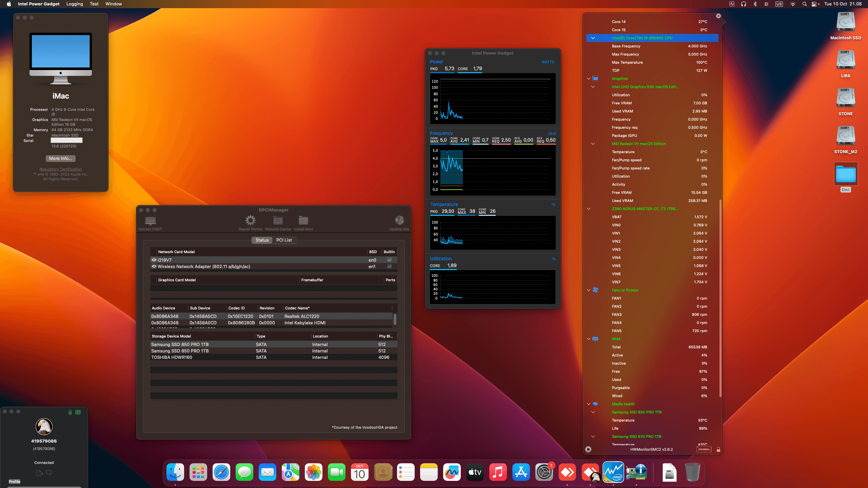Click the lock icon in HWMonitorSMC2
The image size is (868, 488).
(718, 450)
